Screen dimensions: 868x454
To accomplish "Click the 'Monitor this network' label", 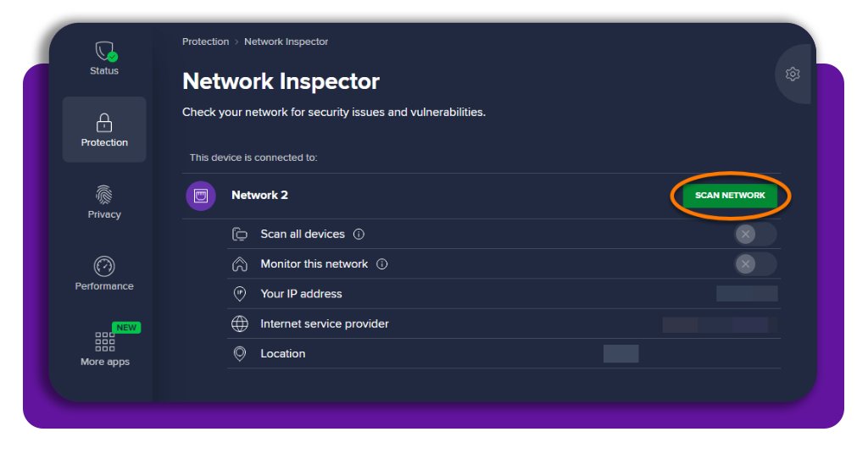I will [314, 263].
